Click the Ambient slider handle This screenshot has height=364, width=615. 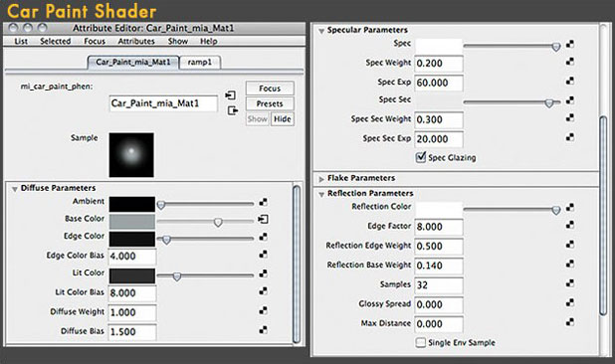click(161, 205)
